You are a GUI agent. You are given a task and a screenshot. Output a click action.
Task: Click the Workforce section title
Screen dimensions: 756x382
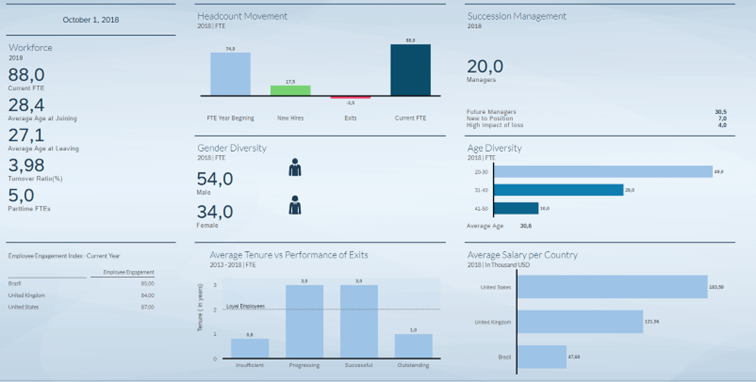30,47
